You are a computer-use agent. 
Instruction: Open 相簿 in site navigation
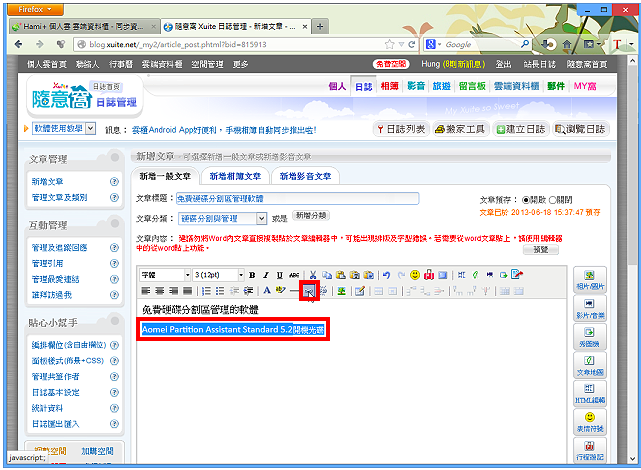coord(389,86)
